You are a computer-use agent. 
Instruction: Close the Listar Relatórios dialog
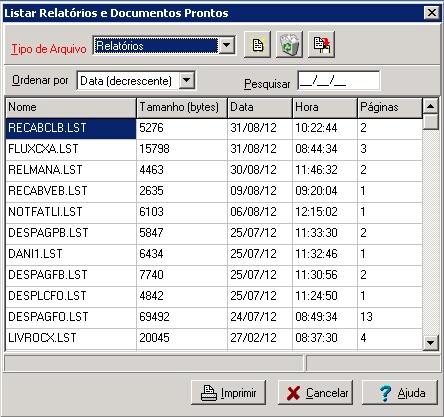tap(432, 13)
